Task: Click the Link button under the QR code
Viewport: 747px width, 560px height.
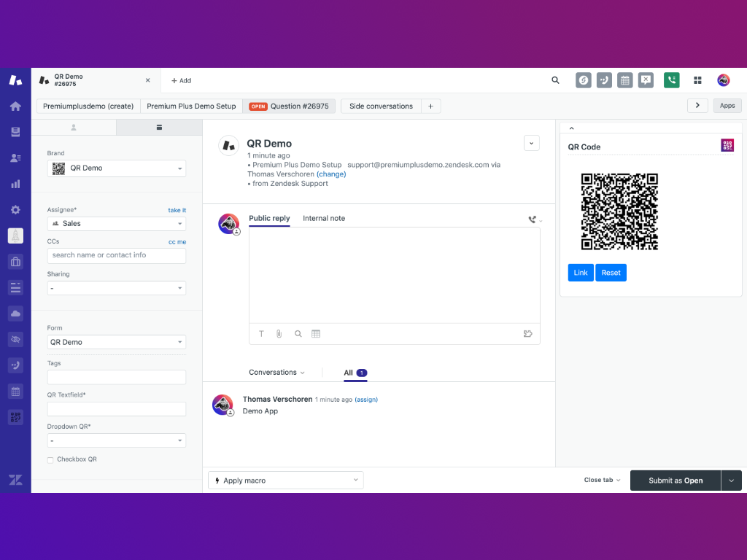Action: pos(581,272)
